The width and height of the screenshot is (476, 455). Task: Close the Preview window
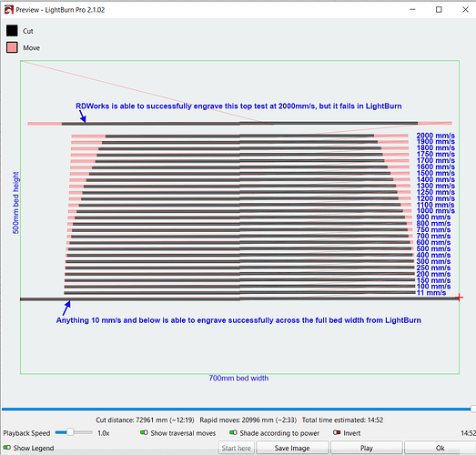[x=465, y=10]
